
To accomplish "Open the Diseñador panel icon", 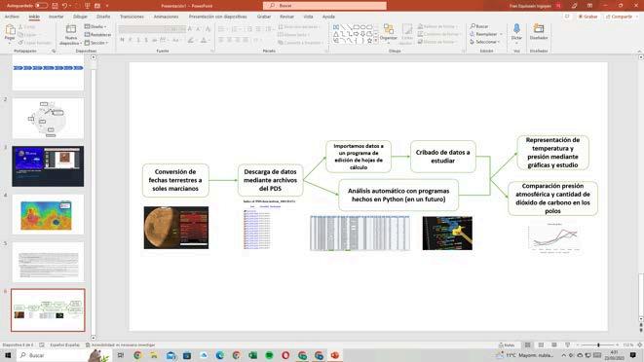I will [x=539, y=32].
